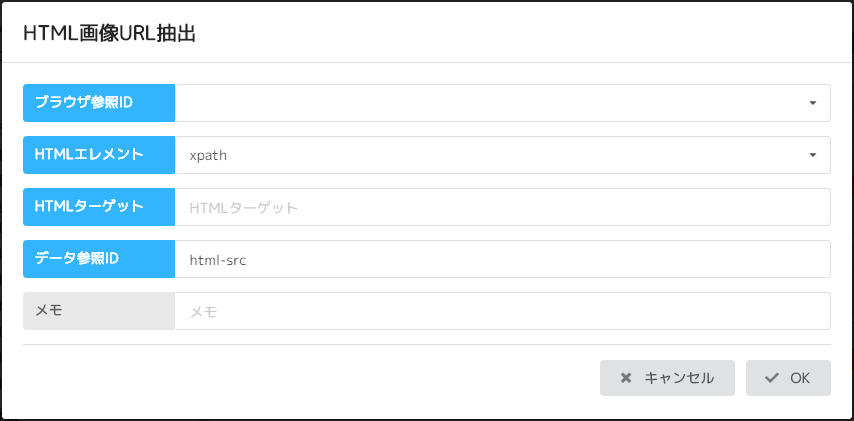Click the checkmark icon on the OK button
This screenshot has height=421, width=854.
771,378
